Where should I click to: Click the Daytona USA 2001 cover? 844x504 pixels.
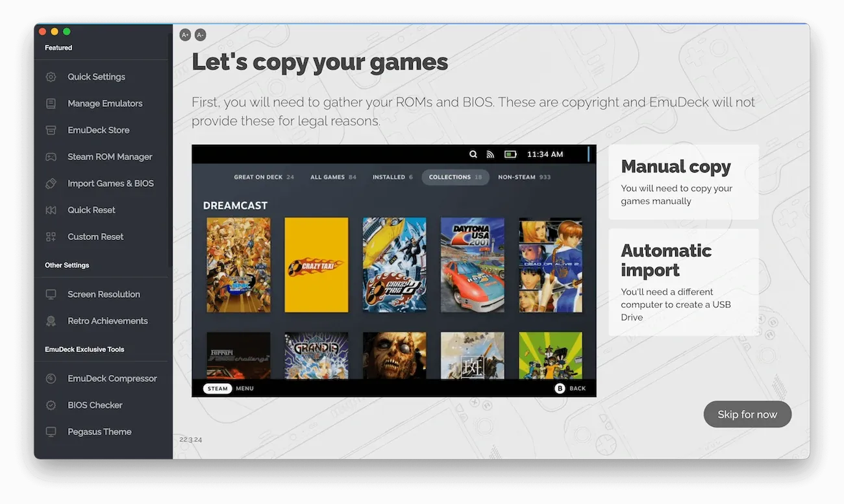pos(473,265)
